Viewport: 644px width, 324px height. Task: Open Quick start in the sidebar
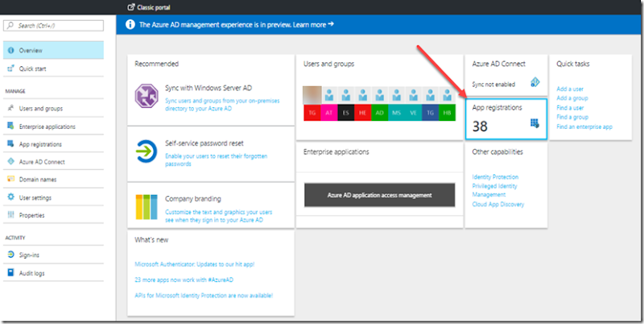(x=53, y=69)
